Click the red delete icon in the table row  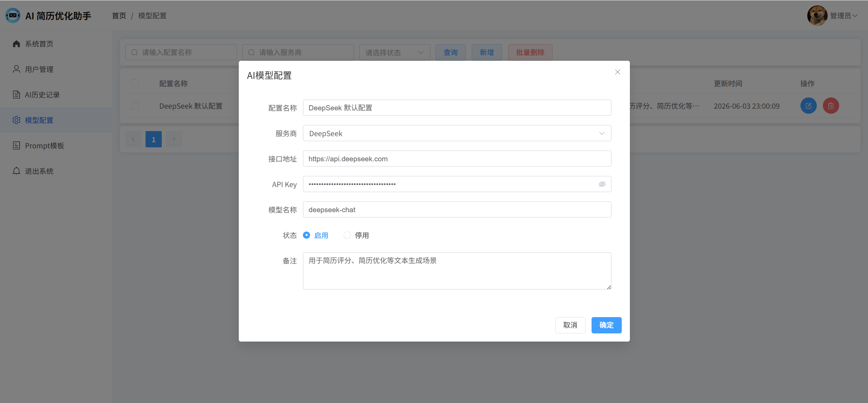pyautogui.click(x=831, y=106)
